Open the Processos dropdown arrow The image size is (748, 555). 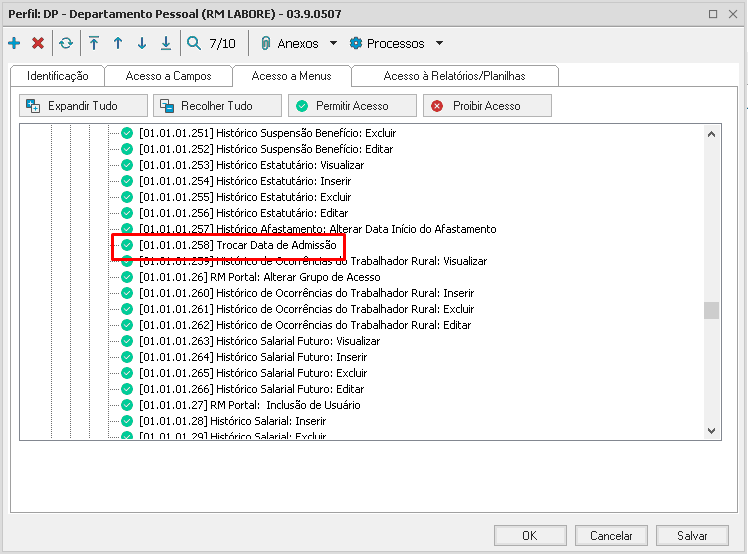coord(439,43)
